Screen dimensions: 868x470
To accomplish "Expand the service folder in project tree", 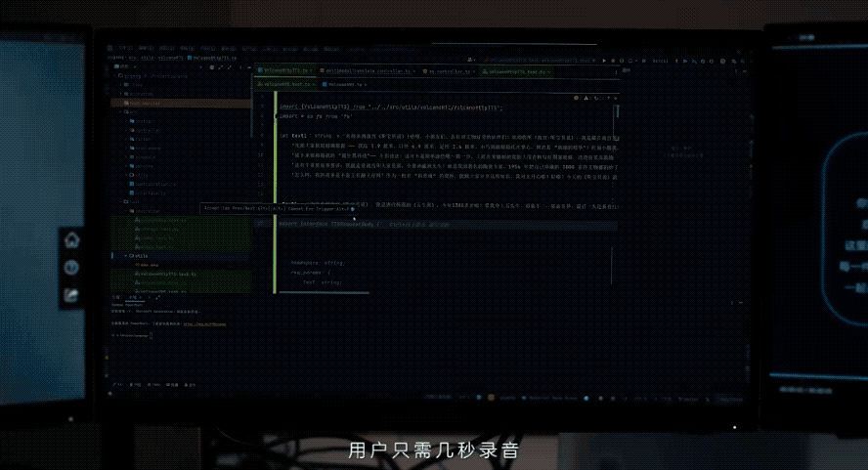I will click(126, 165).
